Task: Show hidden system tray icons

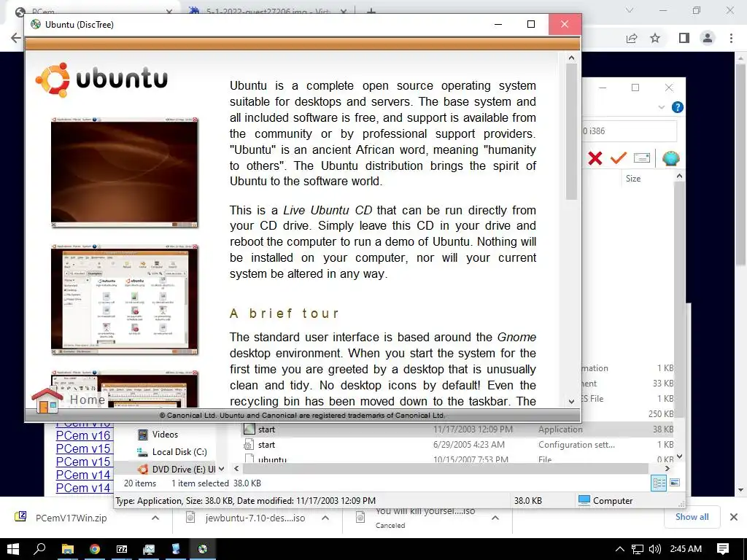Action: point(620,549)
